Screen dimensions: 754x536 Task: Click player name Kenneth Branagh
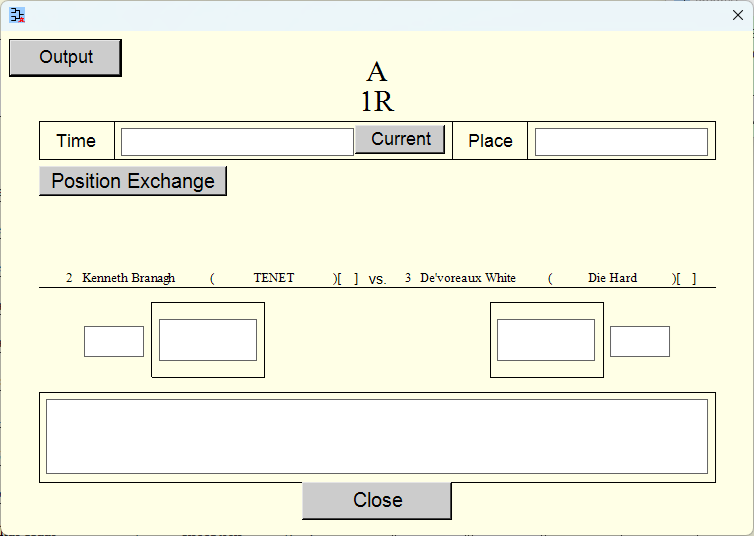pos(128,278)
